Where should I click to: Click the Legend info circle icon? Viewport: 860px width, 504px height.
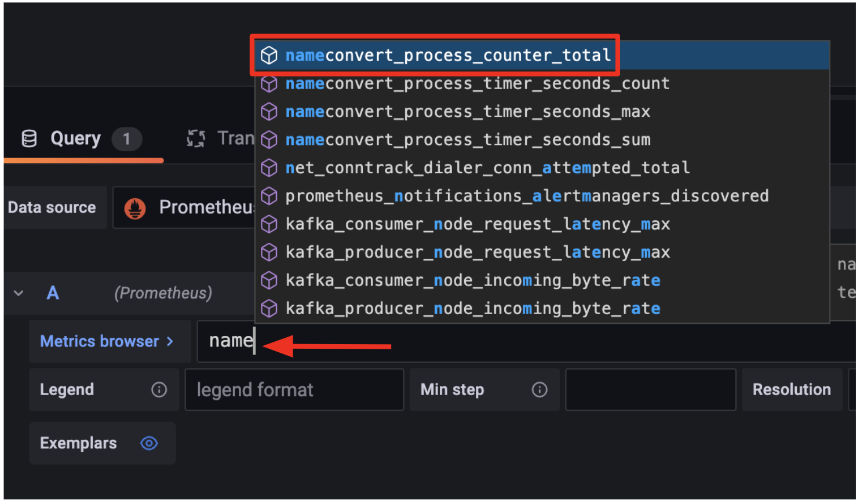[x=159, y=390]
